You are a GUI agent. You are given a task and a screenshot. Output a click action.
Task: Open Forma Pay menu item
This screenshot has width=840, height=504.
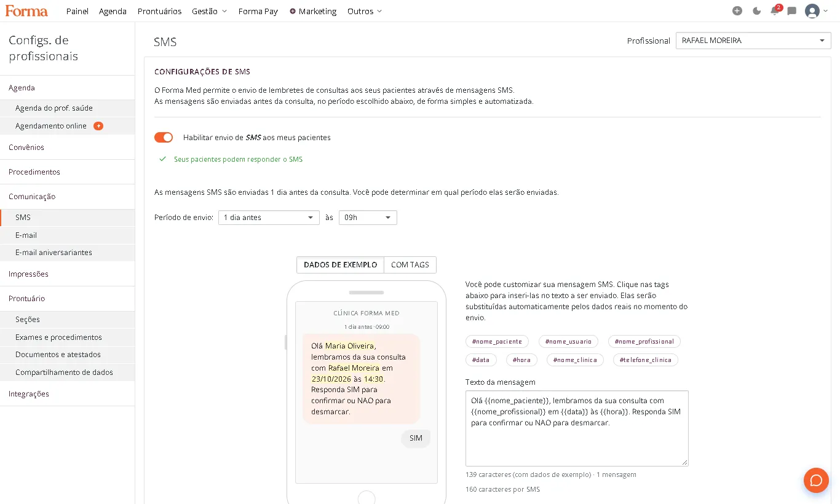click(x=258, y=11)
